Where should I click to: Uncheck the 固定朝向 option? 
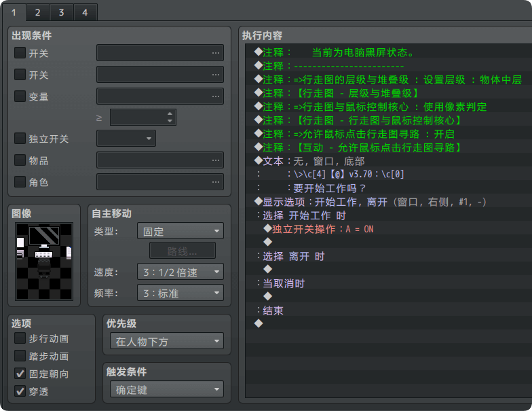[x=20, y=374]
